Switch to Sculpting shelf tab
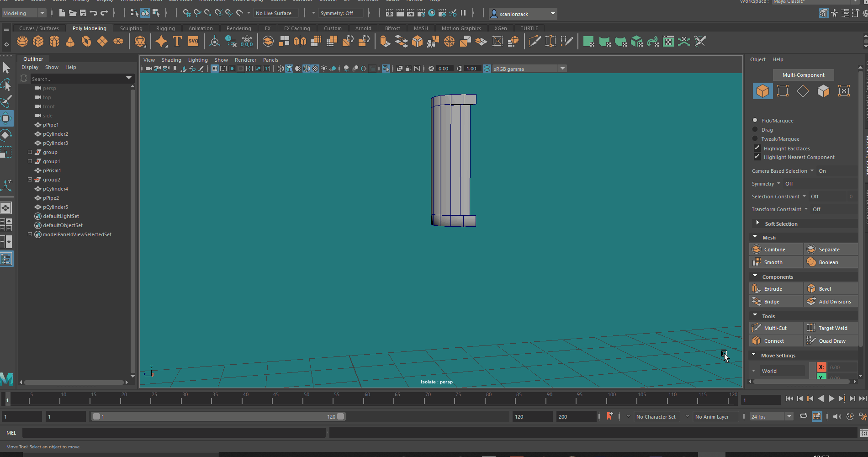Viewport: 868px width, 457px height. coord(131,28)
